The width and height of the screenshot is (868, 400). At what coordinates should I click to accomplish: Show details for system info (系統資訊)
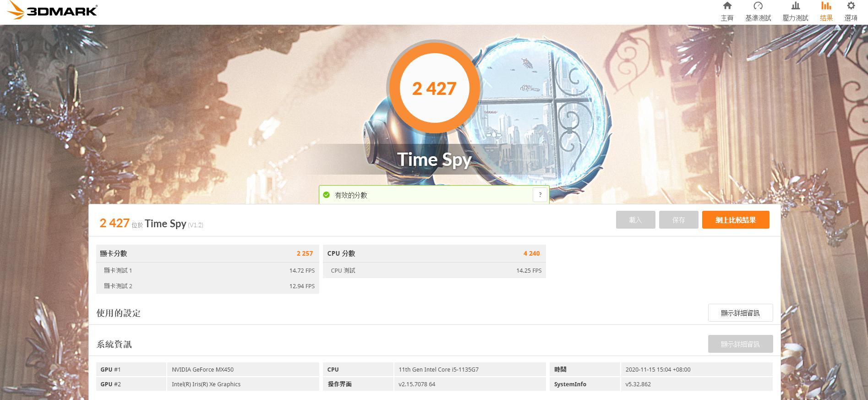point(740,344)
